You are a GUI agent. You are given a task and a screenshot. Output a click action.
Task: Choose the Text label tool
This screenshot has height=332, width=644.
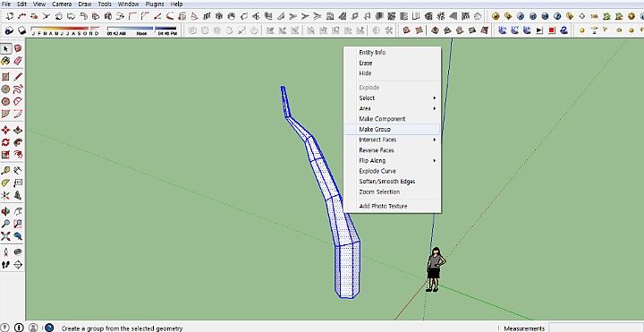tap(18, 183)
